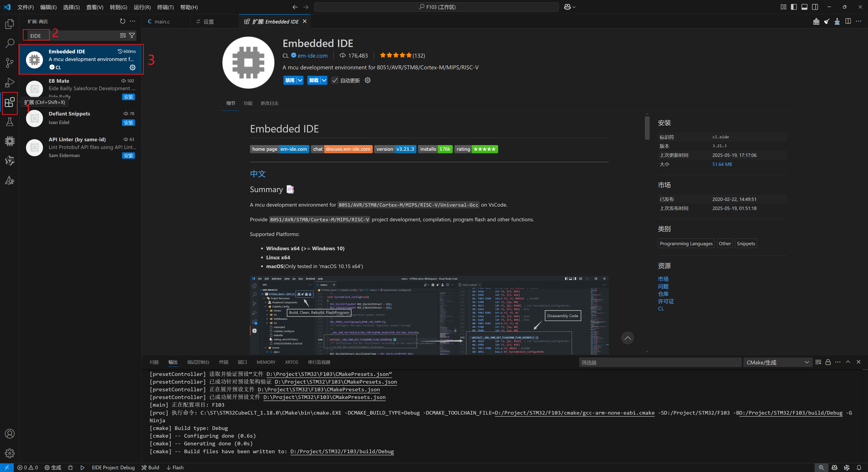Switch to the 终端 panel tab
The width and height of the screenshot is (868, 472).
[223, 362]
